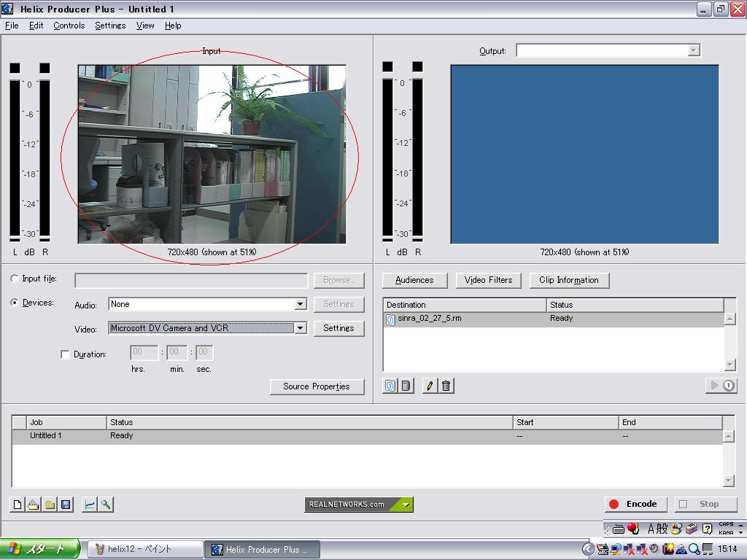Select the Input file radio button
The image size is (747, 560).
click(x=15, y=279)
